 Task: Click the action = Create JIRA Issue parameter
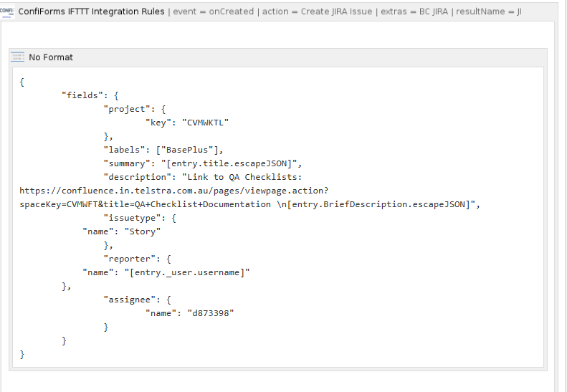click(317, 11)
